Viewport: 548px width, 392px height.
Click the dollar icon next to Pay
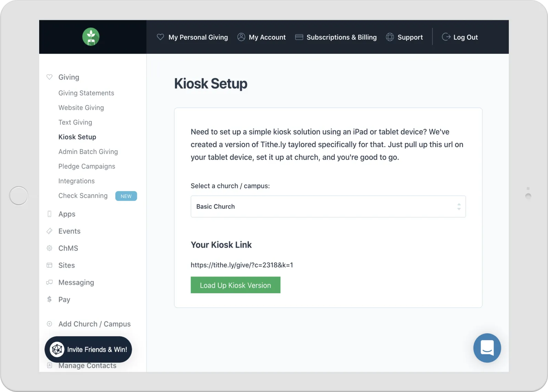[x=50, y=299]
